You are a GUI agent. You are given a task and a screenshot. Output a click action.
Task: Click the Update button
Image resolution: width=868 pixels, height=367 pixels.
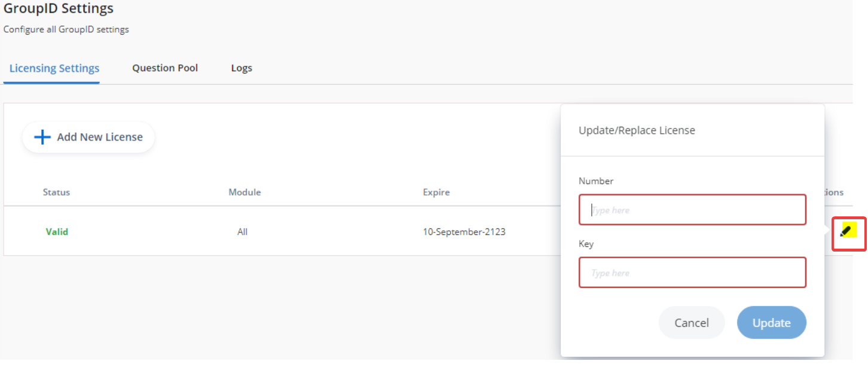click(x=771, y=322)
